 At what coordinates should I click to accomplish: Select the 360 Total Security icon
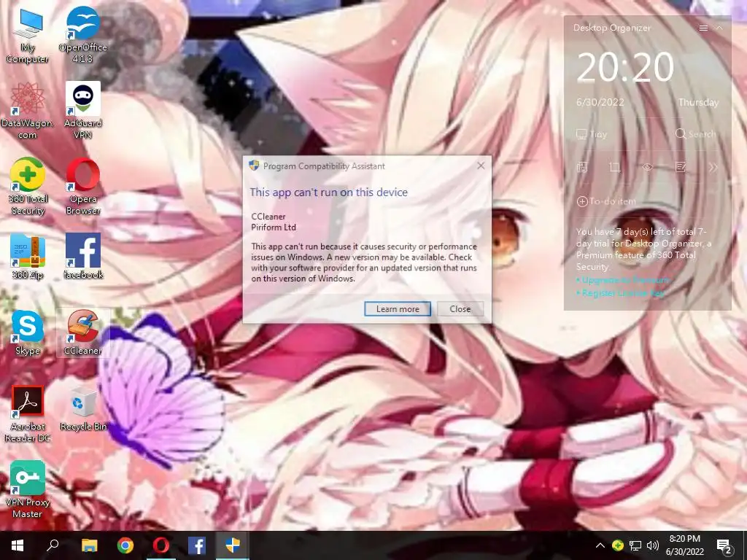click(28, 187)
